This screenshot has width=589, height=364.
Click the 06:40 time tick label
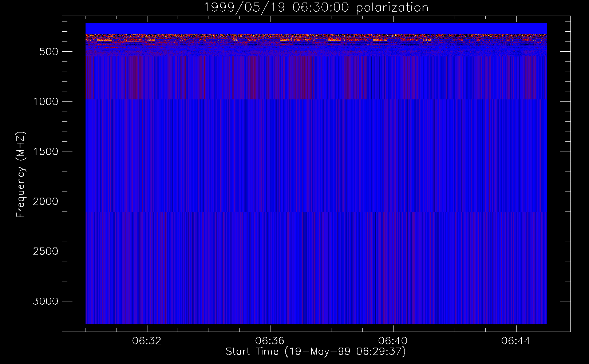393,341
